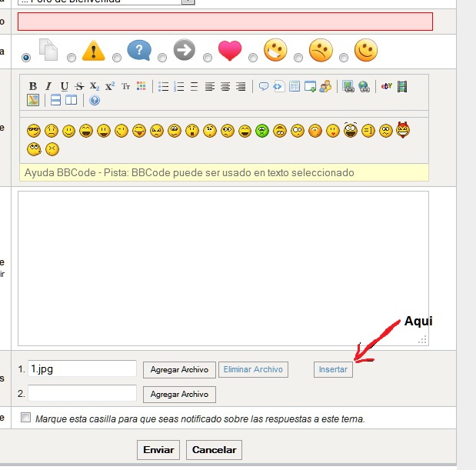Insert a YouTube video via film icon

[402, 86]
